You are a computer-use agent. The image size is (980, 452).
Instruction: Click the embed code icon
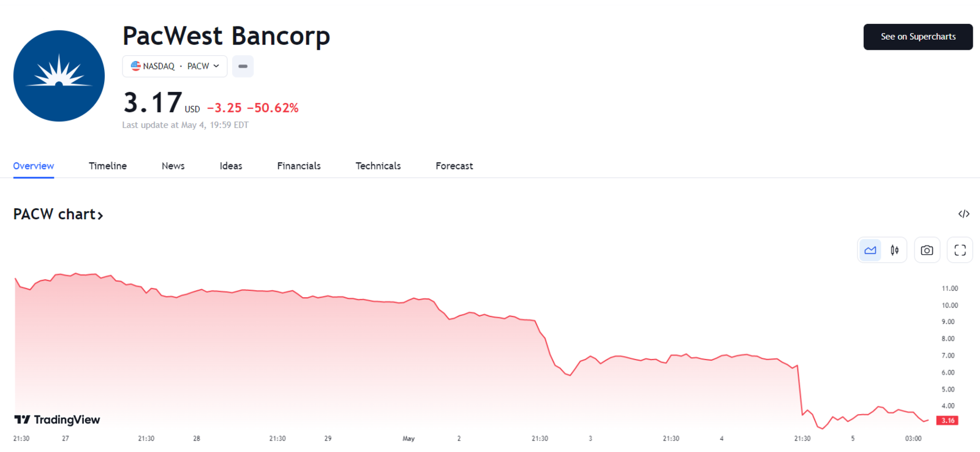(963, 214)
